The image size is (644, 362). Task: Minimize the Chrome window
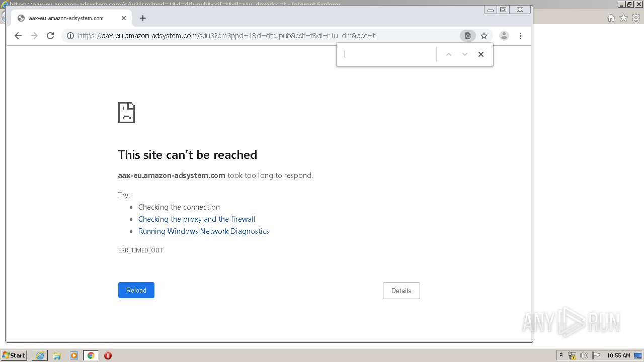pyautogui.click(x=491, y=10)
